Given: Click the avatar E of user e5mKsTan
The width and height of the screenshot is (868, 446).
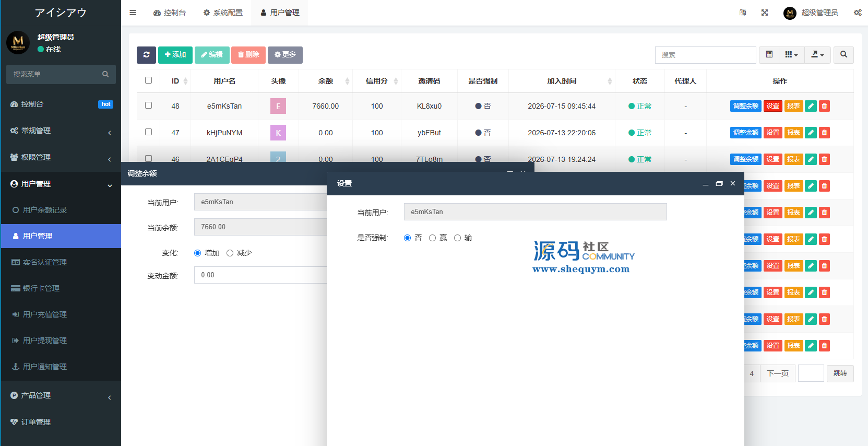Looking at the screenshot, I should (x=278, y=106).
